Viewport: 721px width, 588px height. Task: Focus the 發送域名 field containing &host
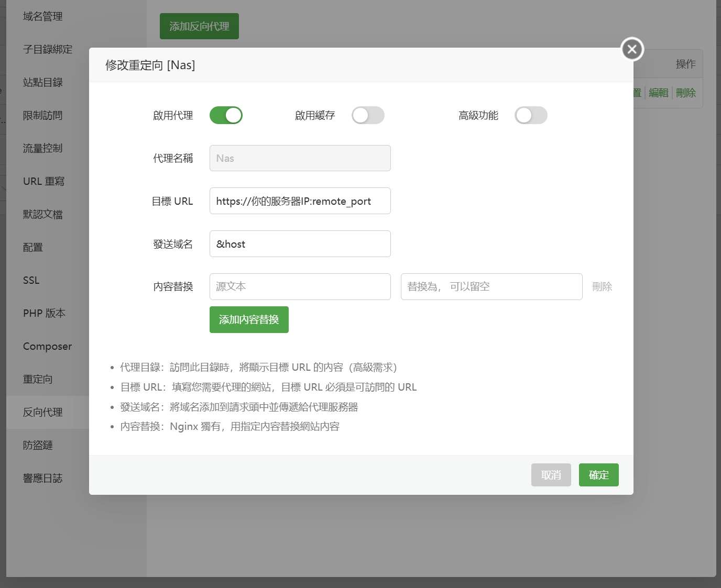[x=300, y=244]
